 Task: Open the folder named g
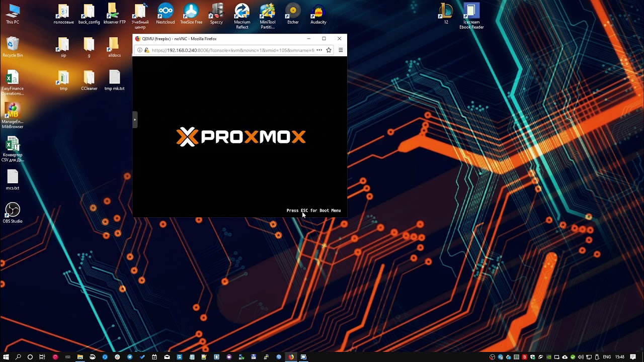89,48
